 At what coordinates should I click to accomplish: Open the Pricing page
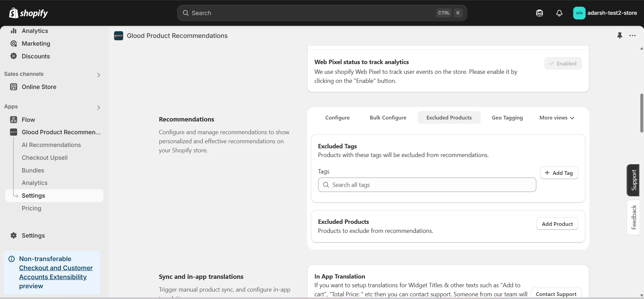[32, 208]
